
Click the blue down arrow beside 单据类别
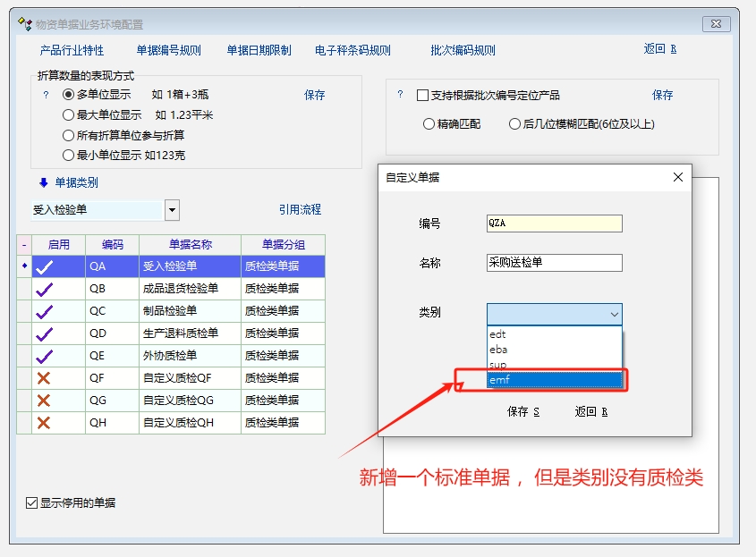pos(43,182)
